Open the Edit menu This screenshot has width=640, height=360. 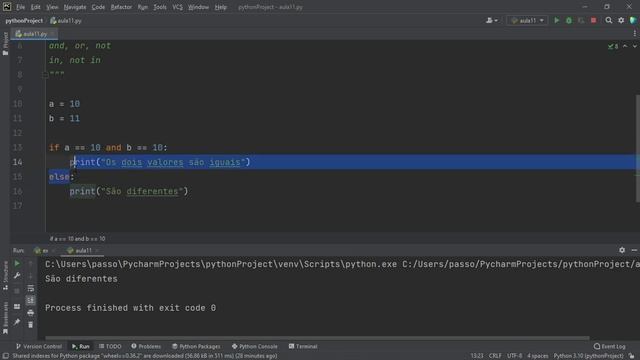36,7
